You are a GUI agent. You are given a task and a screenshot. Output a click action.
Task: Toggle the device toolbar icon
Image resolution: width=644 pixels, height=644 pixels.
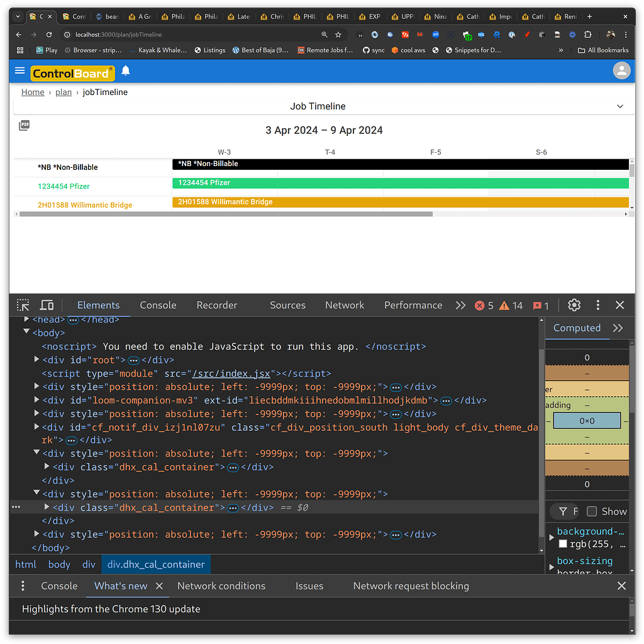47,305
